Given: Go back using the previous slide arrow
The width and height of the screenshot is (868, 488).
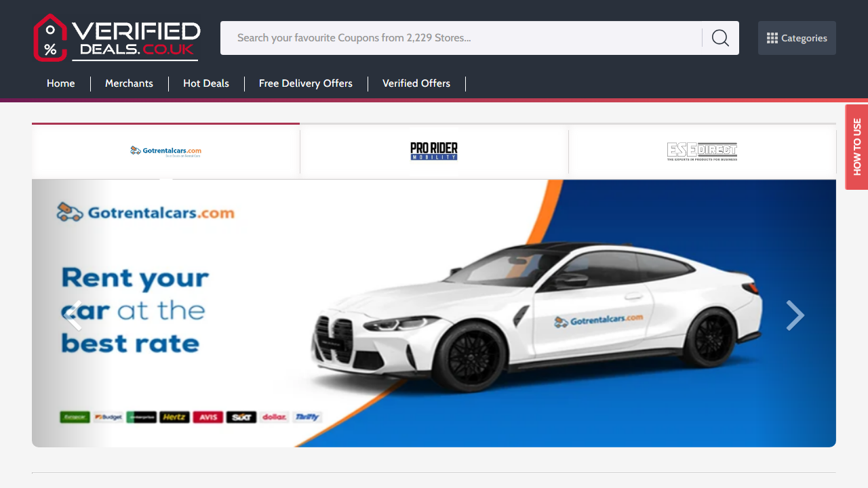Looking at the screenshot, I should pyautogui.click(x=72, y=314).
